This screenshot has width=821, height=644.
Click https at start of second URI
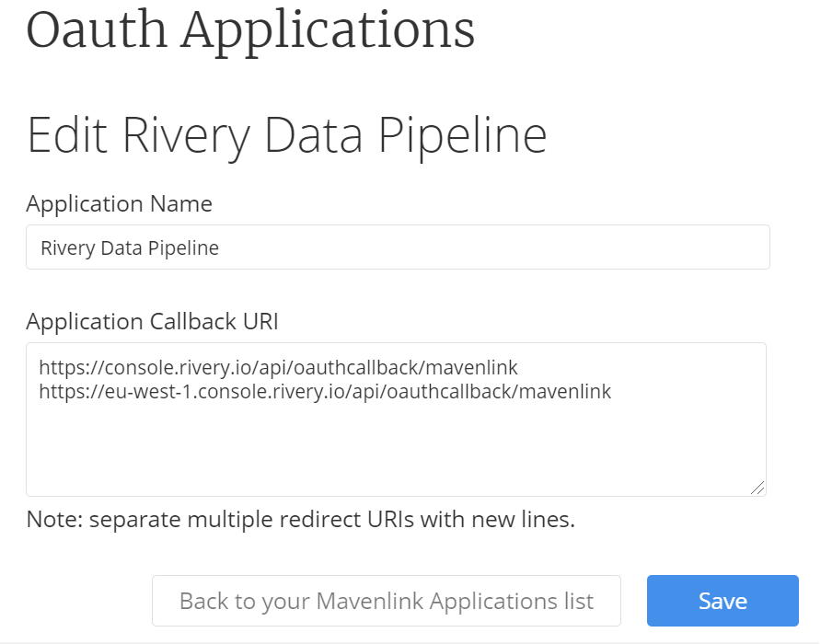59,392
